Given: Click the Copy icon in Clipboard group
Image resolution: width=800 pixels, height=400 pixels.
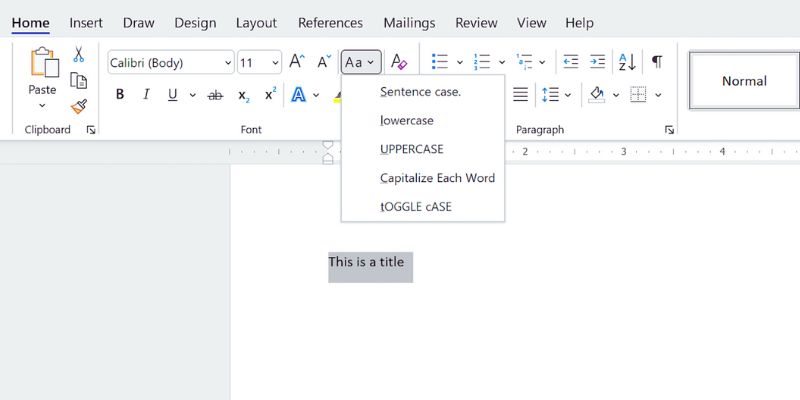Looking at the screenshot, I should point(78,81).
